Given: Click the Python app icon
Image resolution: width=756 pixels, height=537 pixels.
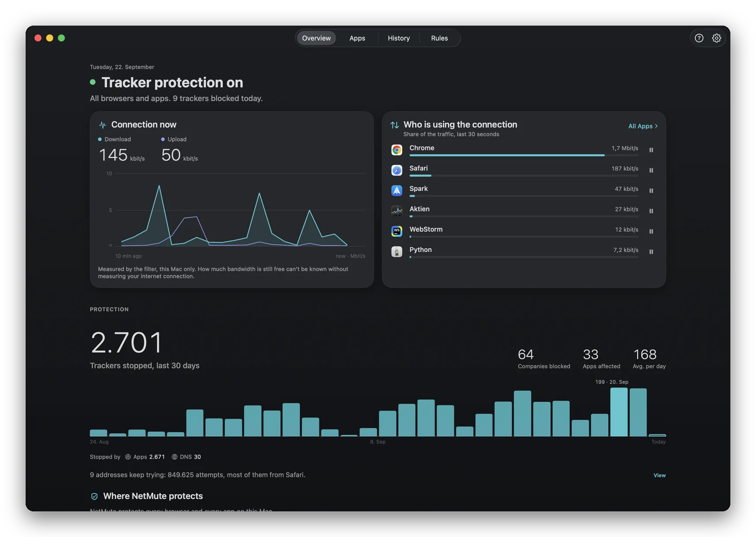Looking at the screenshot, I should pyautogui.click(x=397, y=252).
